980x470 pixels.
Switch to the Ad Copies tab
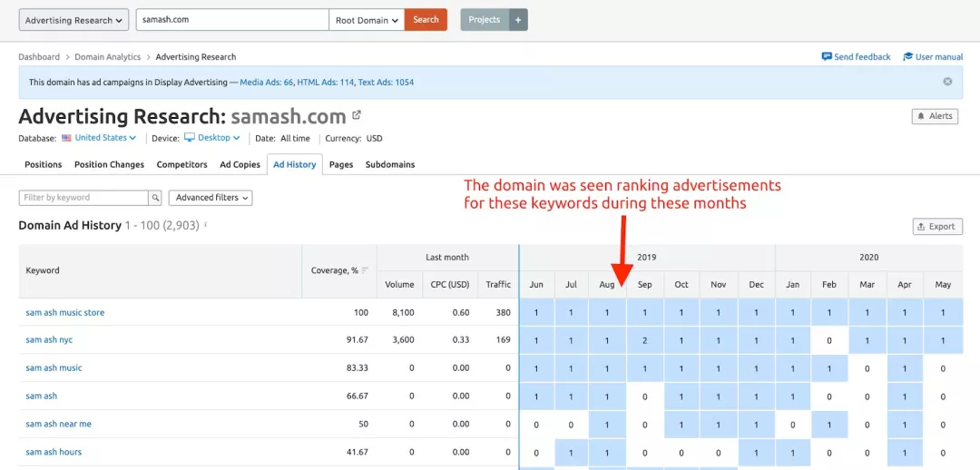pos(240,164)
